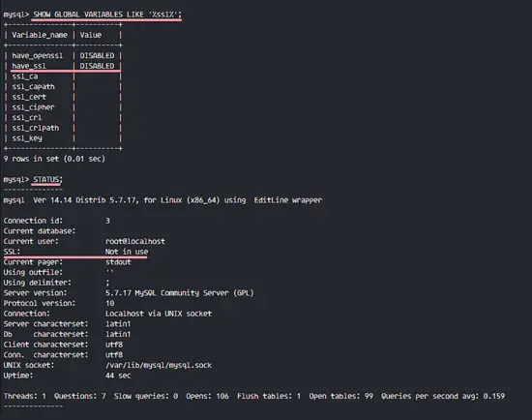Click the Using delimiter label
The image size is (532, 420).
[38, 283]
